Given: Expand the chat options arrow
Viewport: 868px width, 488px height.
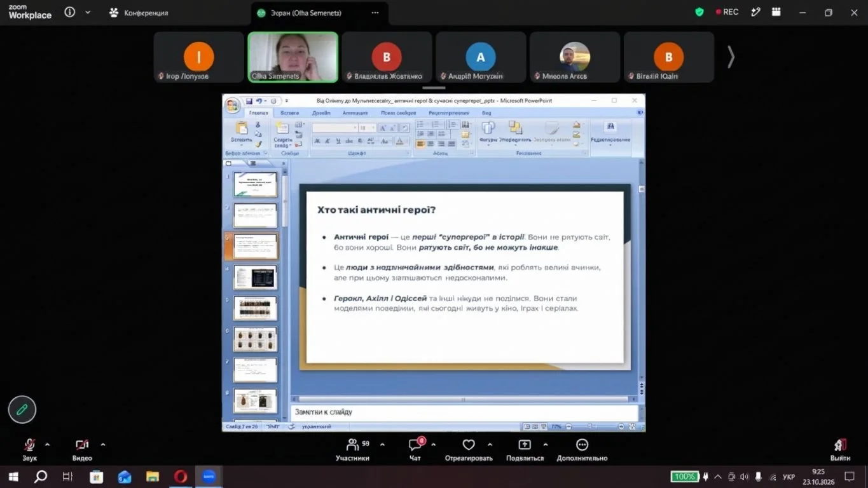Looking at the screenshot, I should click(x=434, y=445).
